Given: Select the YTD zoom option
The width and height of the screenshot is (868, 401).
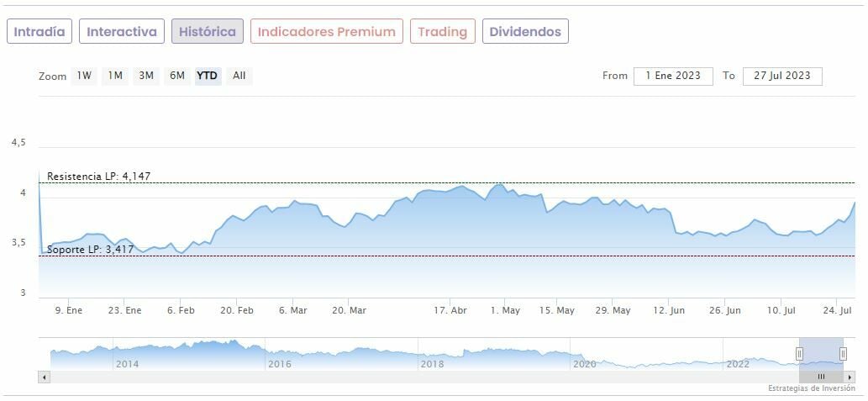Looking at the screenshot, I should [207, 76].
